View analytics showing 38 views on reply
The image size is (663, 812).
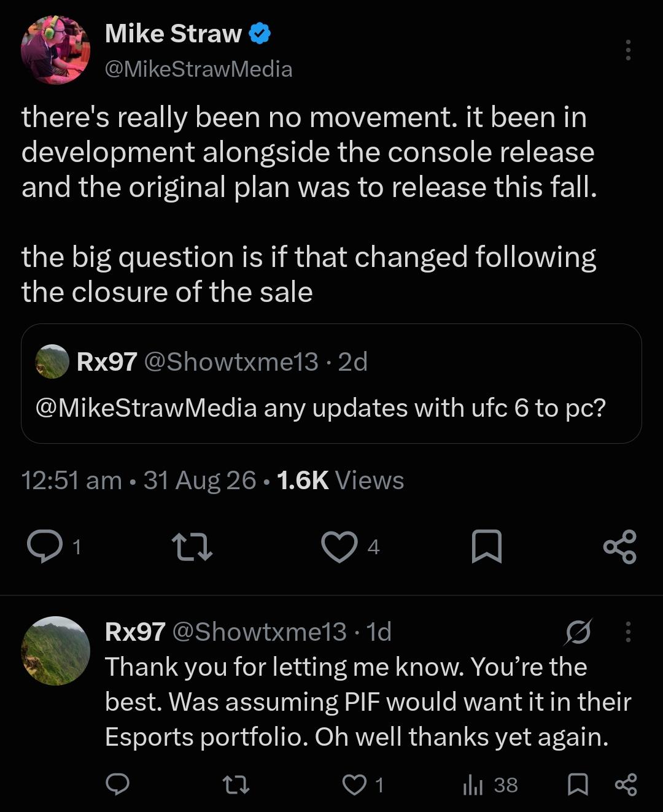pos(490,784)
